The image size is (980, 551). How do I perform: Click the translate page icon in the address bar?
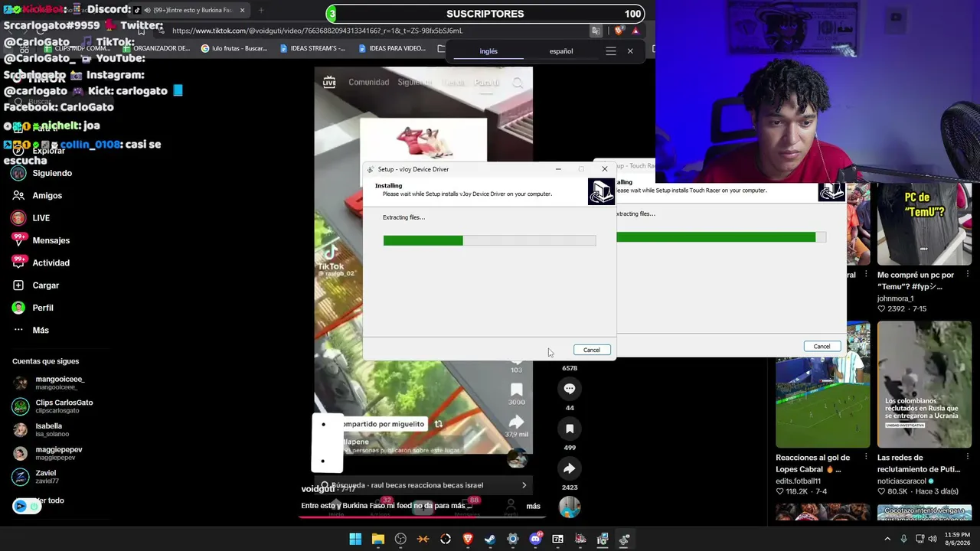pyautogui.click(x=596, y=31)
